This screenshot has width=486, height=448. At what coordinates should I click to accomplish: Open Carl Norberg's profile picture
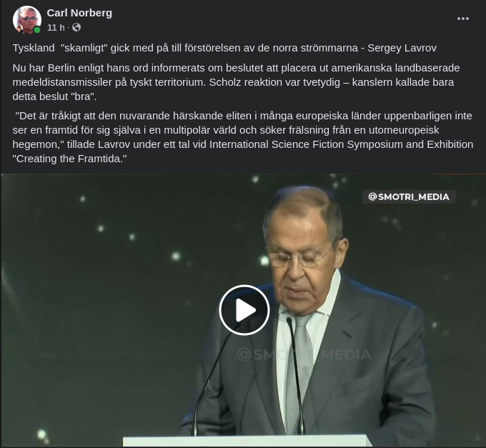(x=27, y=19)
